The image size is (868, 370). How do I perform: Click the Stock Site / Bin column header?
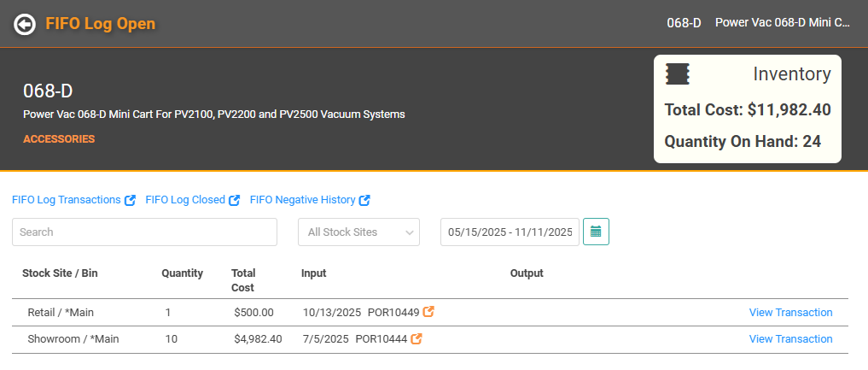(x=60, y=273)
